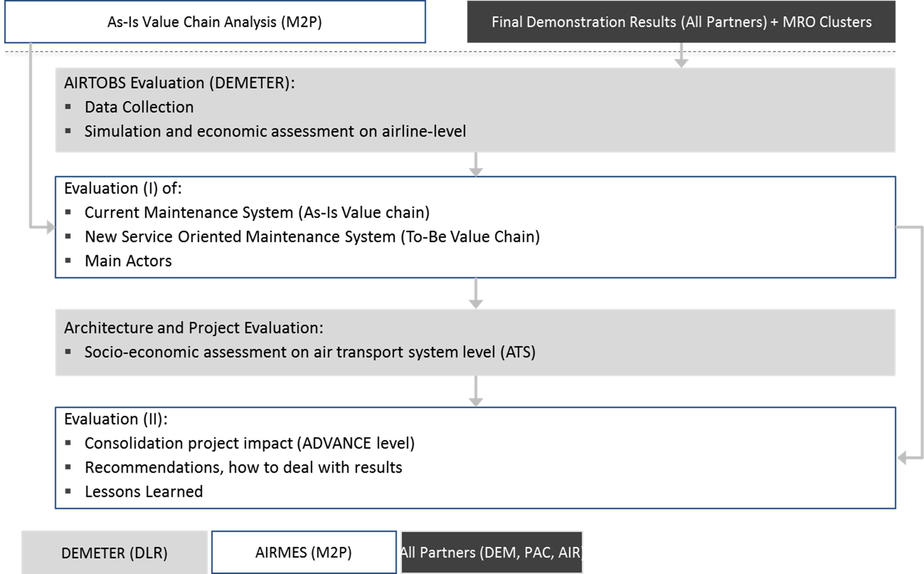Click the Evaluation (I) of heading
Screen dimensions: 924x574
(123, 189)
